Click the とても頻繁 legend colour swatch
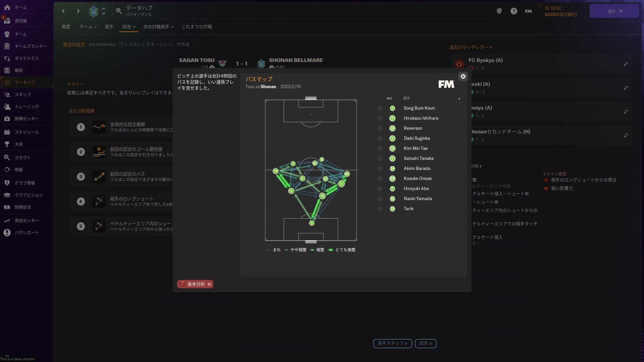The width and height of the screenshot is (644, 362). coord(331,250)
